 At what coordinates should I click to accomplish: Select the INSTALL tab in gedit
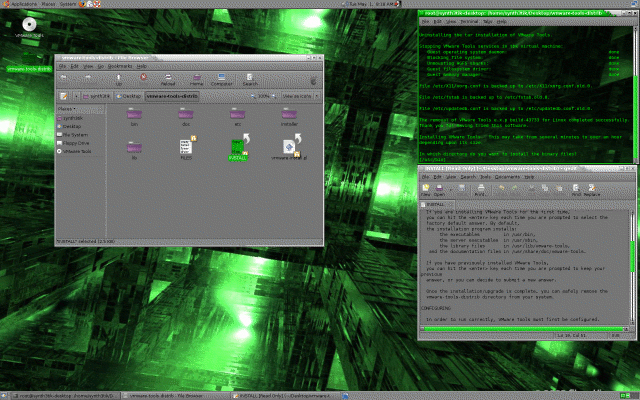[436, 204]
